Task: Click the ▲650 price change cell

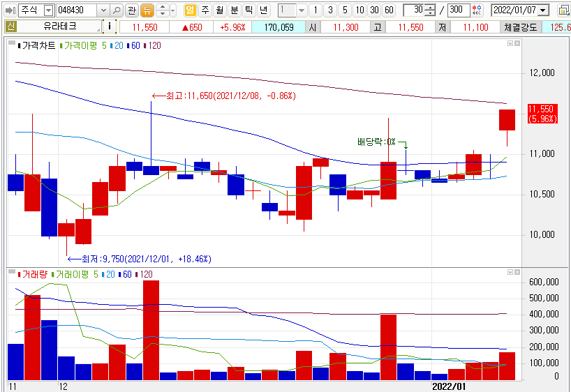Action: click(191, 27)
